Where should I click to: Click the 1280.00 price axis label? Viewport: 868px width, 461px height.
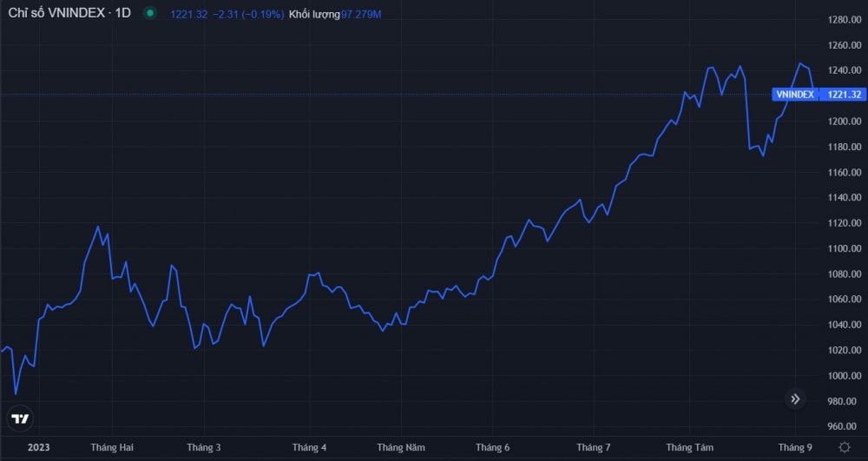coord(845,20)
